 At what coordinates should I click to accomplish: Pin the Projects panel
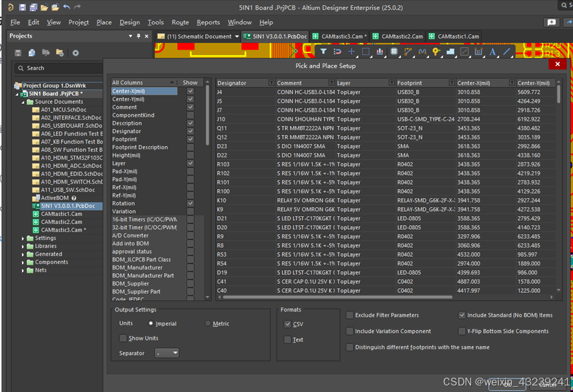click(138, 36)
